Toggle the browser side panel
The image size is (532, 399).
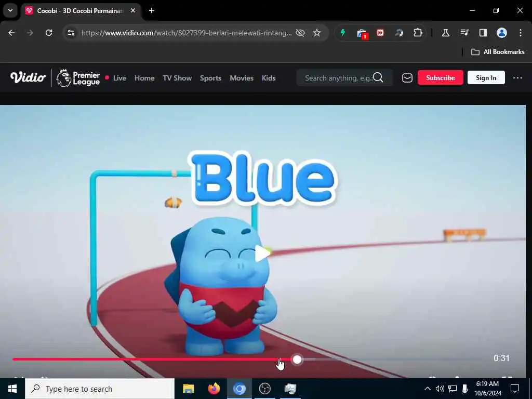[x=483, y=33]
